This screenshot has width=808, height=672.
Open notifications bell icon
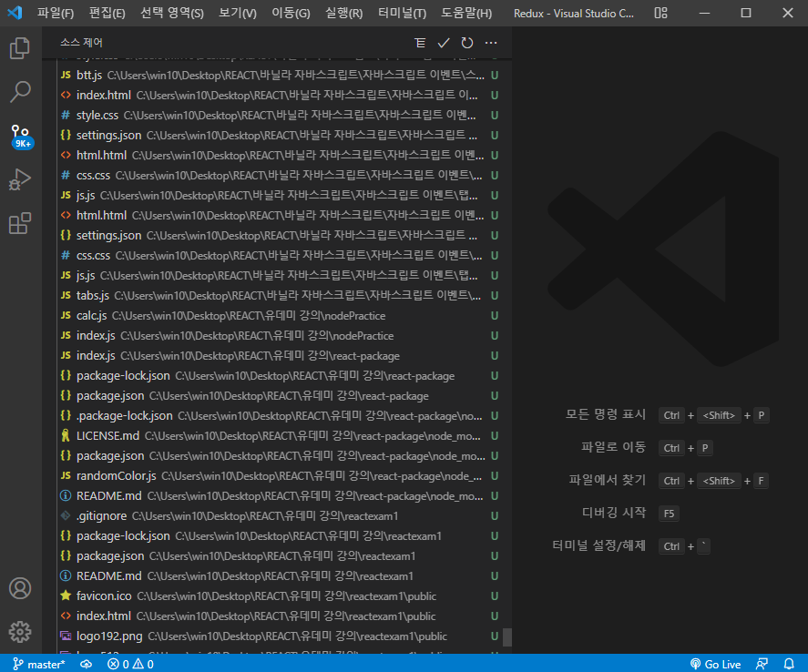789,665
